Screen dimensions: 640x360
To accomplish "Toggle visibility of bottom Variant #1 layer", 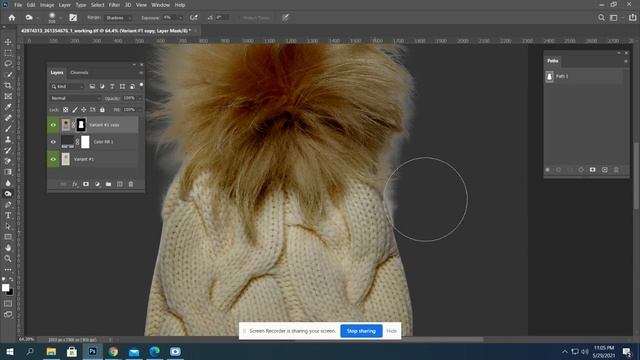I will point(53,159).
